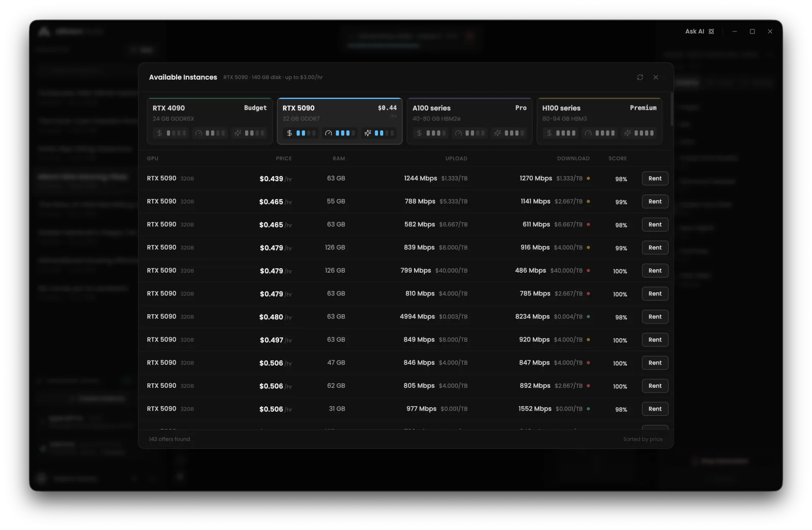Click the UPLOAD column header

[x=456, y=158]
